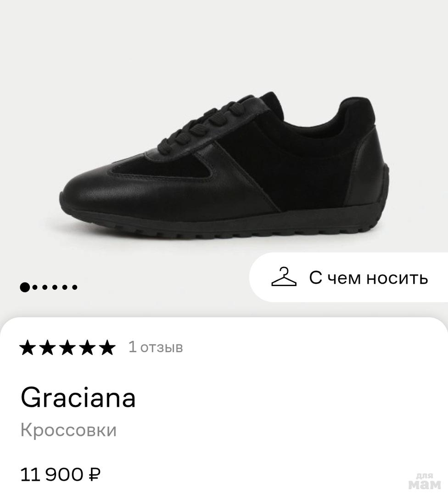Tap the black sneaker product photo
This screenshot has width=448, height=496.
(224, 165)
